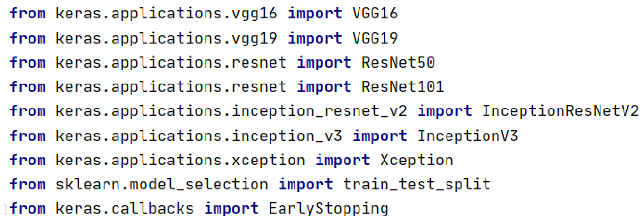Click the callbacks module name
The image size is (644, 222).
pos(153,208)
